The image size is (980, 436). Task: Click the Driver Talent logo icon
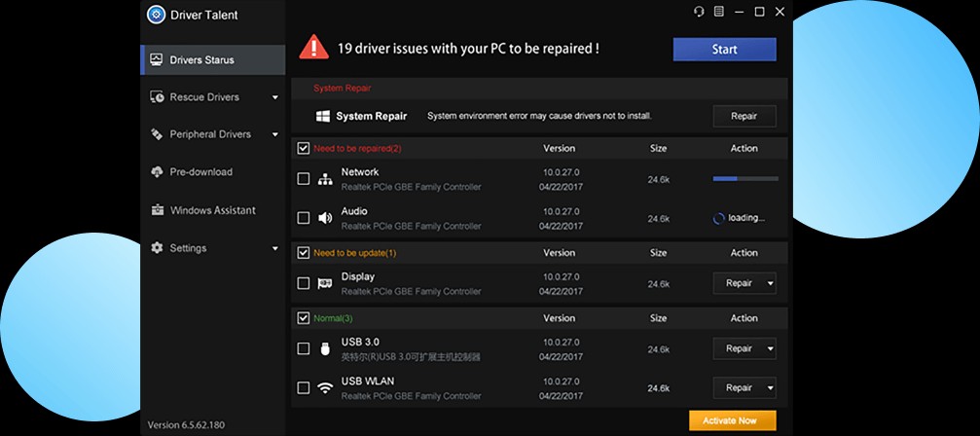tap(156, 15)
